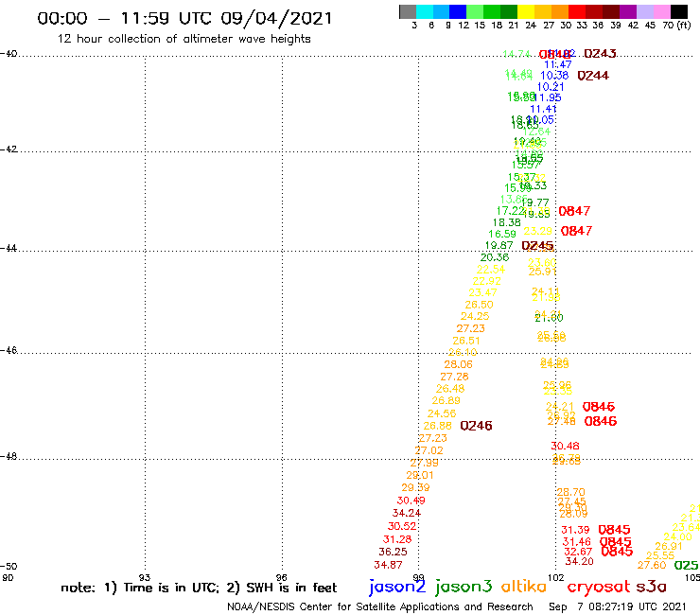
Task: Click the wave height value '26.91'
Action: tap(669, 546)
